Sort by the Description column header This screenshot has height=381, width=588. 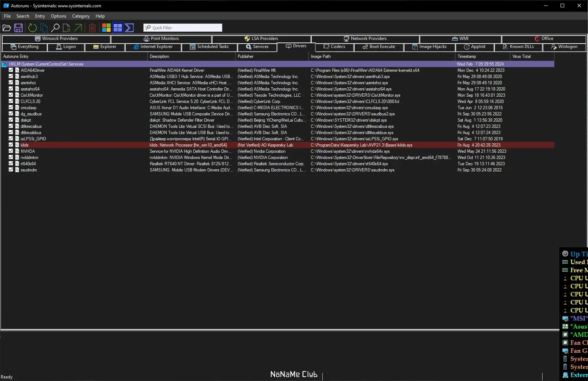[191, 56]
